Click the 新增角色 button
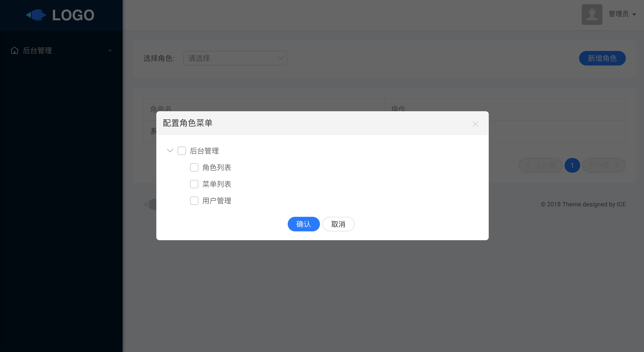The width and height of the screenshot is (644, 352). coord(602,58)
